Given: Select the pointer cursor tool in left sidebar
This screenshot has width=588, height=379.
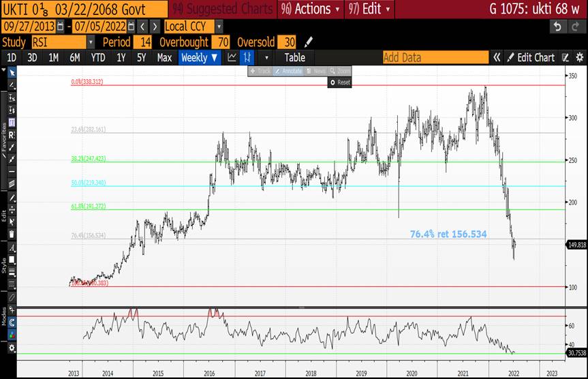Looking at the screenshot, I should coord(12,73).
